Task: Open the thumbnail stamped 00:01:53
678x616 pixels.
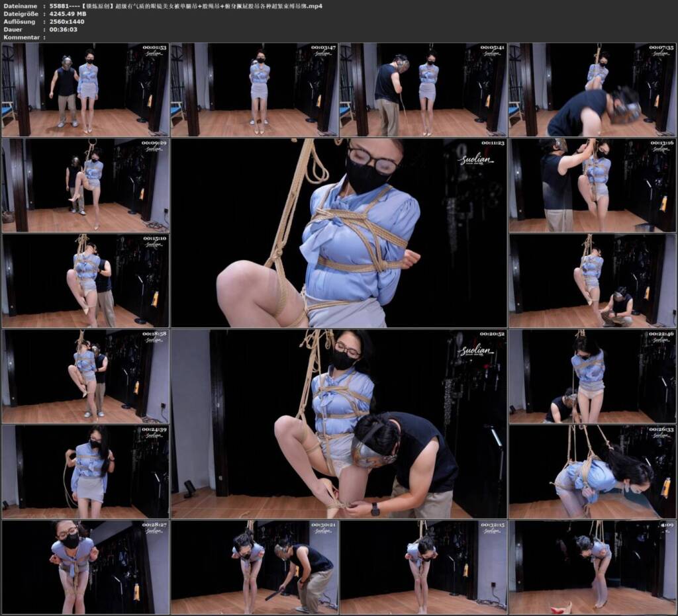Action: [x=85, y=90]
